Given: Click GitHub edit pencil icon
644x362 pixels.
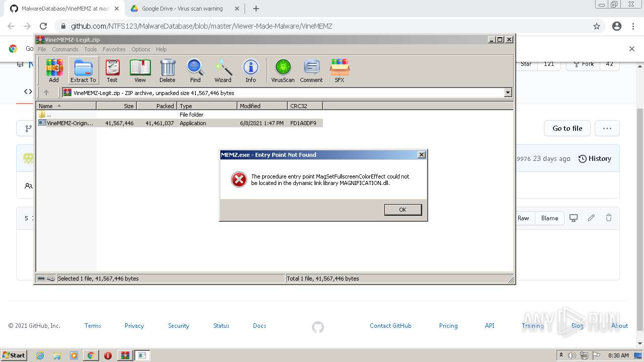Looking at the screenshot, I should (591, 218).
